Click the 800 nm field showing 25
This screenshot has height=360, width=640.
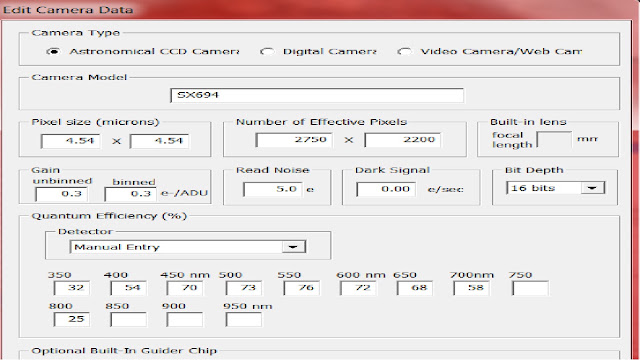click(x=71, y=319)
